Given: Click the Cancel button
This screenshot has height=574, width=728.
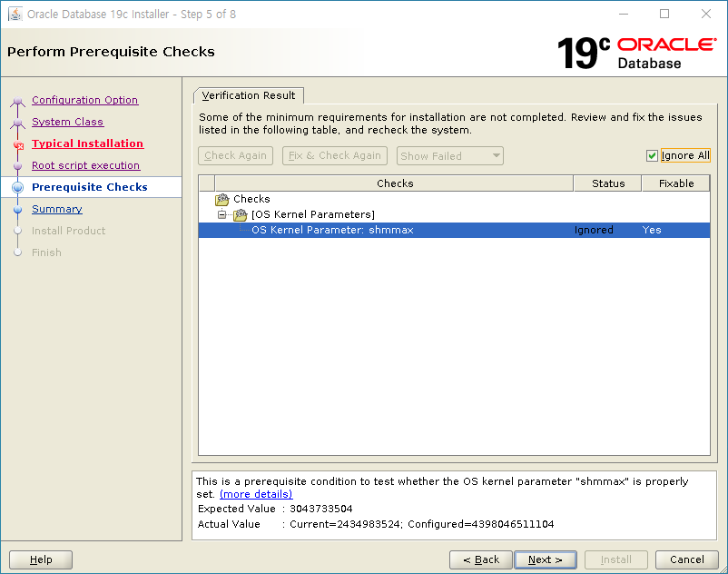Looking at the screenshot, I should tap(686, 559).
